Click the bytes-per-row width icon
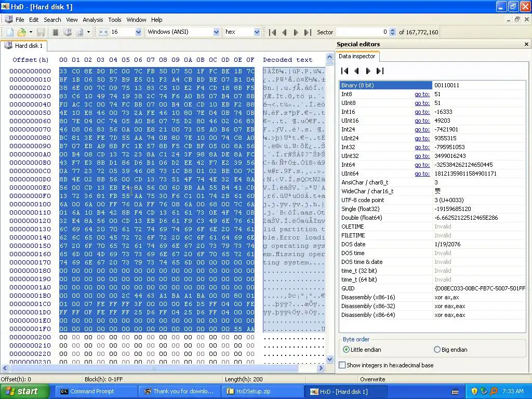The image size is (532, 399). (103, 32)
